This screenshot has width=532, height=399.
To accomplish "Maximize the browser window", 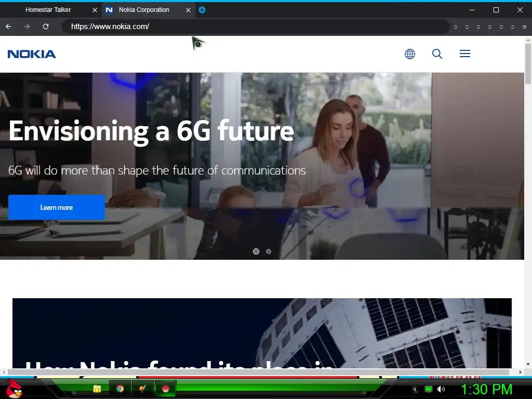I will [496, 10].
